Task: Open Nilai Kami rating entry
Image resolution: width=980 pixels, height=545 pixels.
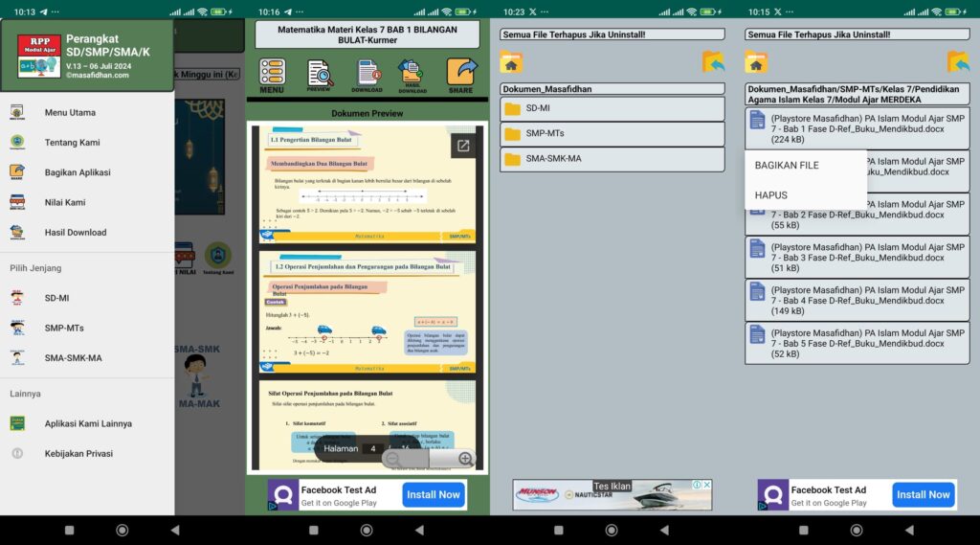Action: pyautogui.click(x=87, y=202)
